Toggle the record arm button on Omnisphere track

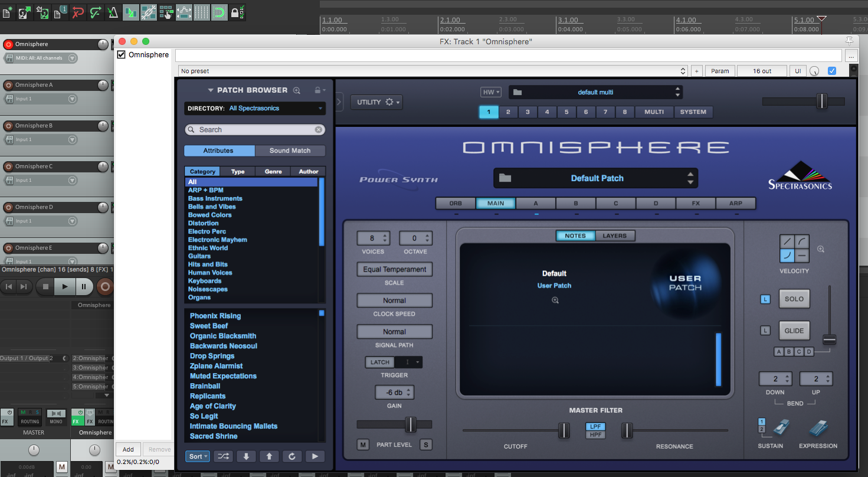click(x=8, y=44)
